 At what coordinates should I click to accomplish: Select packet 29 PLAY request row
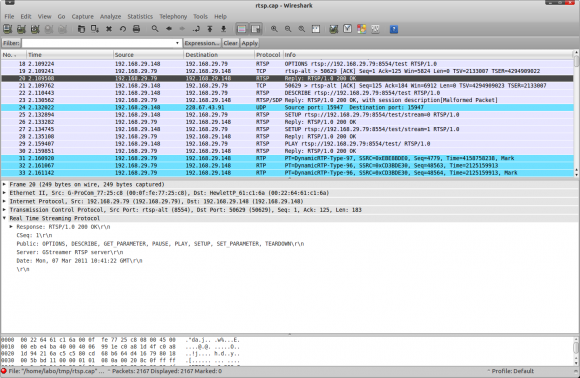point(287,144)
